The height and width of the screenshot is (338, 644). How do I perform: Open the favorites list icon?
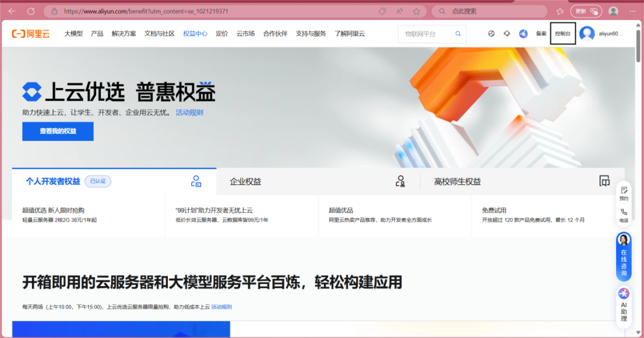click(560, 11)
